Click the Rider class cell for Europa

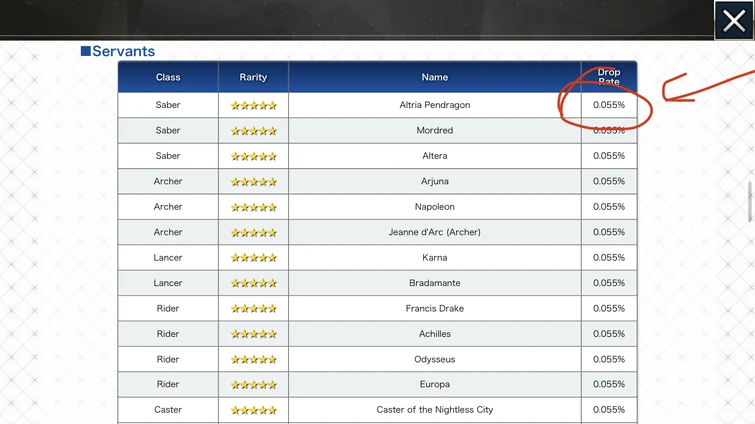168,385
